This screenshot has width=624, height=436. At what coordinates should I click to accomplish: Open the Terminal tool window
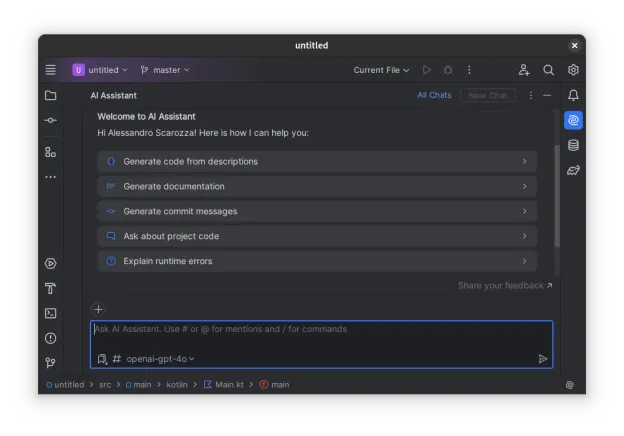coord(50,313)
